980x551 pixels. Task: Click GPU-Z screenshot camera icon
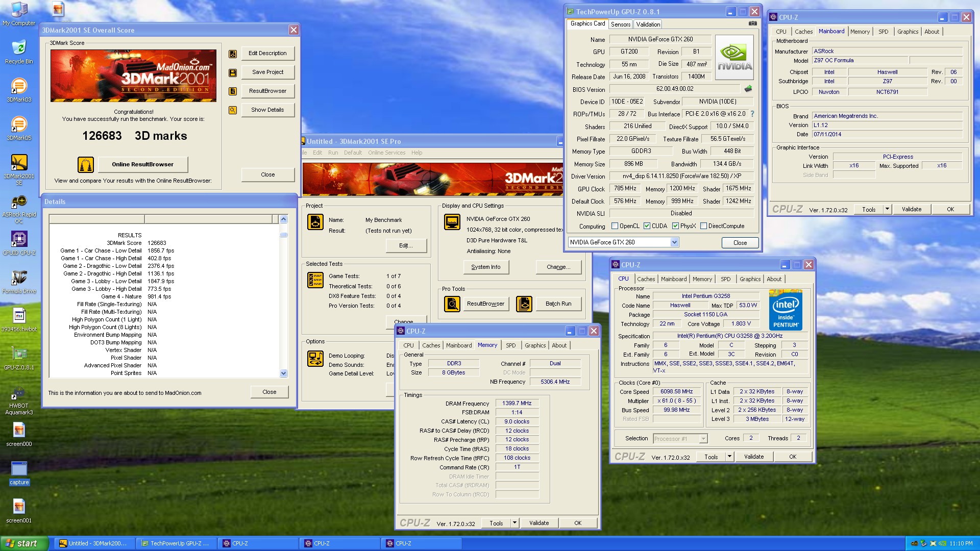tap(752, 23)
